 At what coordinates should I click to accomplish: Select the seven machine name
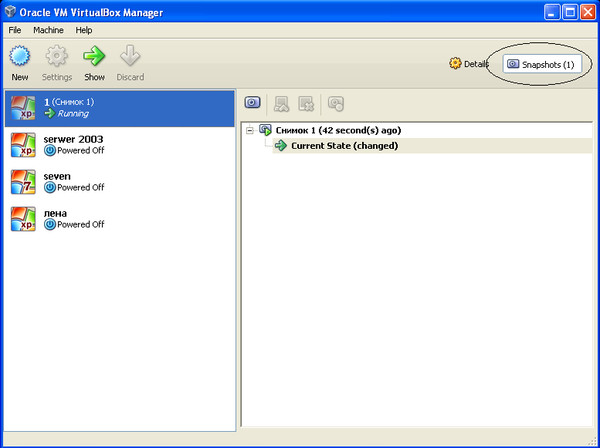pos(57,176)
